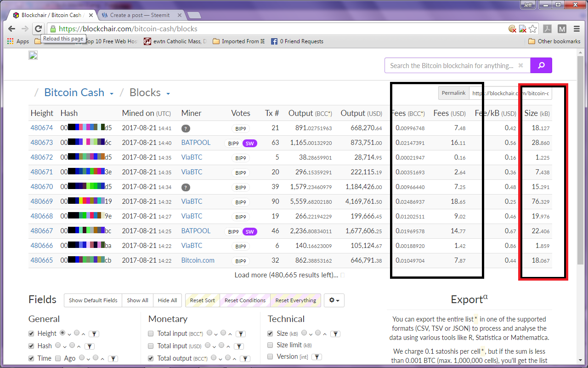Viewport: 588px width, 368px height.
Task: Reload the page with the refresh icon
Action: point(38,29)
